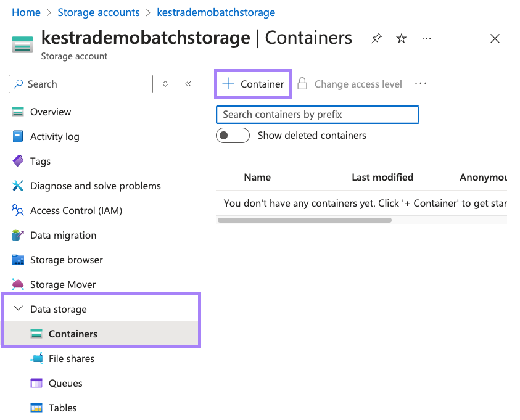Viewport: 520px width, 420px height.
Task: Open Tables under Data storage
Action: [62, 408]
